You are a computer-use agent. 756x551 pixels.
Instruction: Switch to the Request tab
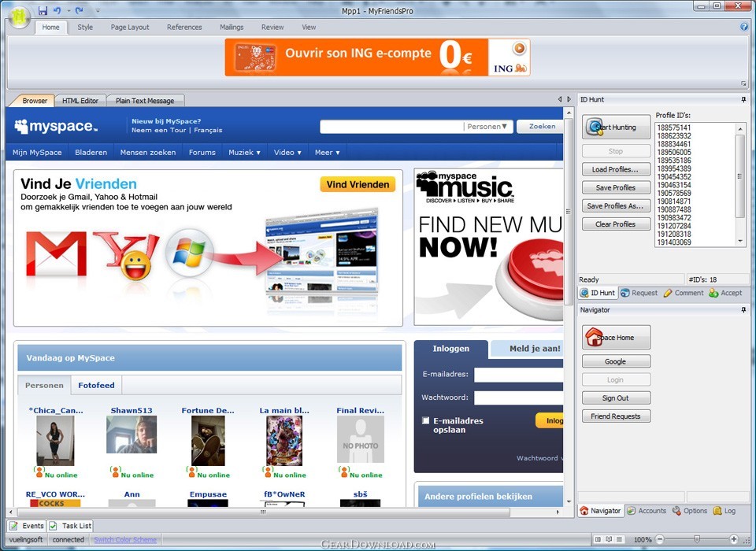coord(639,293)
